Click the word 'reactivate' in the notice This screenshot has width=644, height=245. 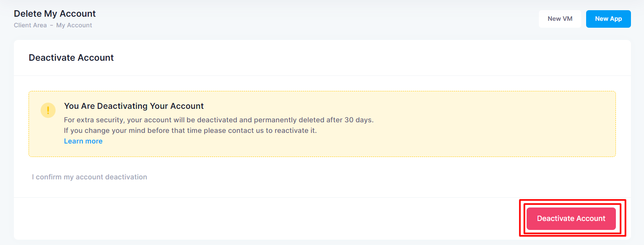291,130
